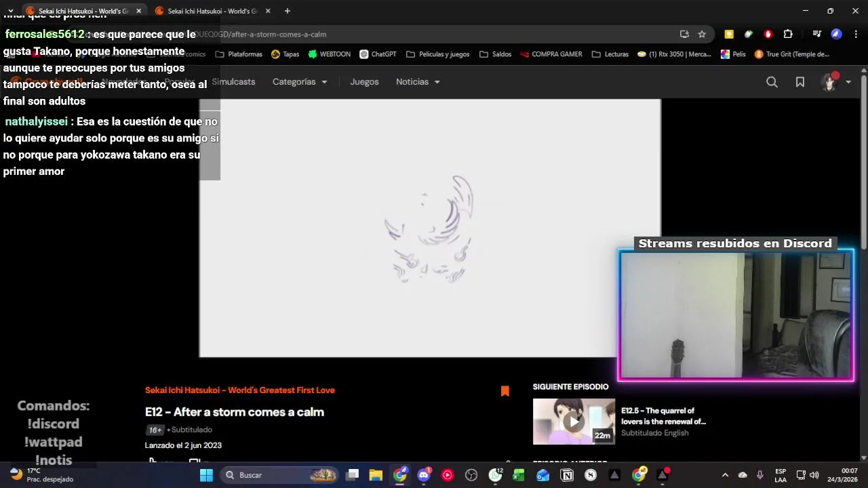Open Task View from the taskbar
Image resolution: width=868 pixels, height=488 pixels.
coord(352,475)
